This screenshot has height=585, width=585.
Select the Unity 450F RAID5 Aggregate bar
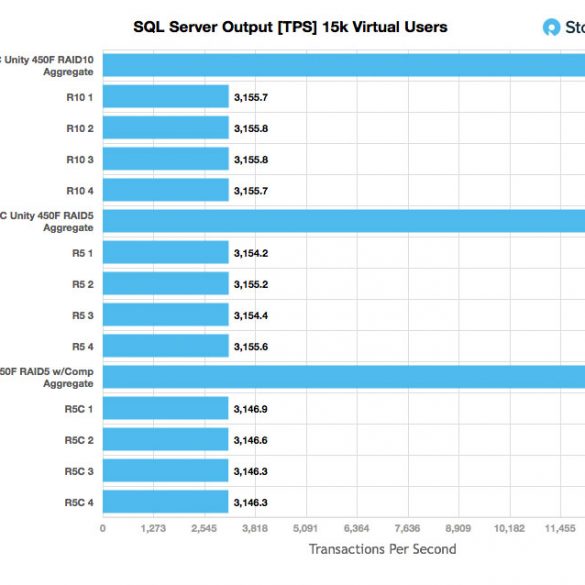coord(344,221)
